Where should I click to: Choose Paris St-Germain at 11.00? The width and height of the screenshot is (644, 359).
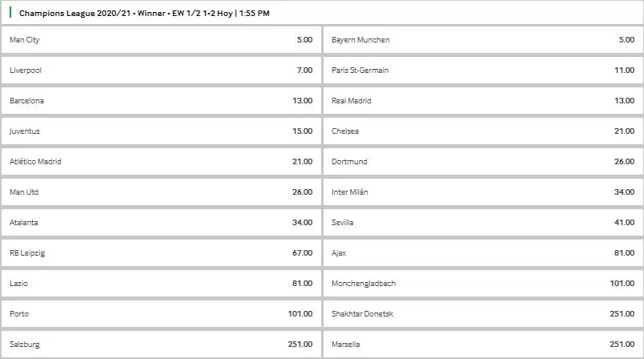[482, 70]
